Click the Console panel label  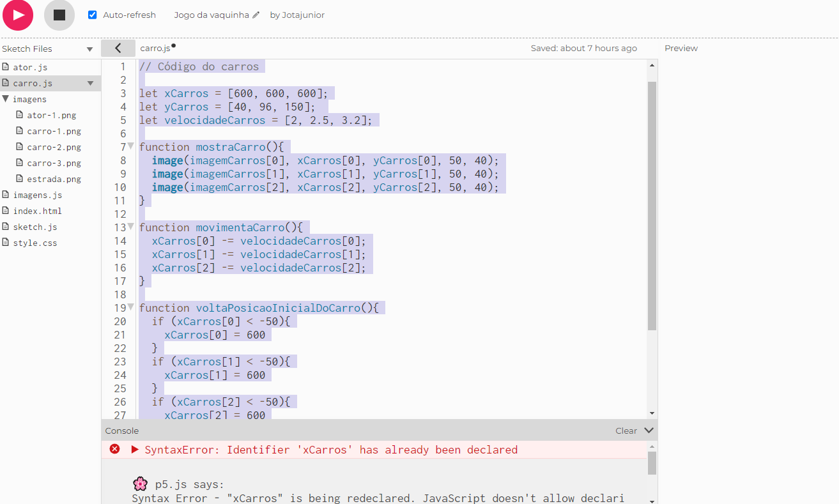point(121,431)
